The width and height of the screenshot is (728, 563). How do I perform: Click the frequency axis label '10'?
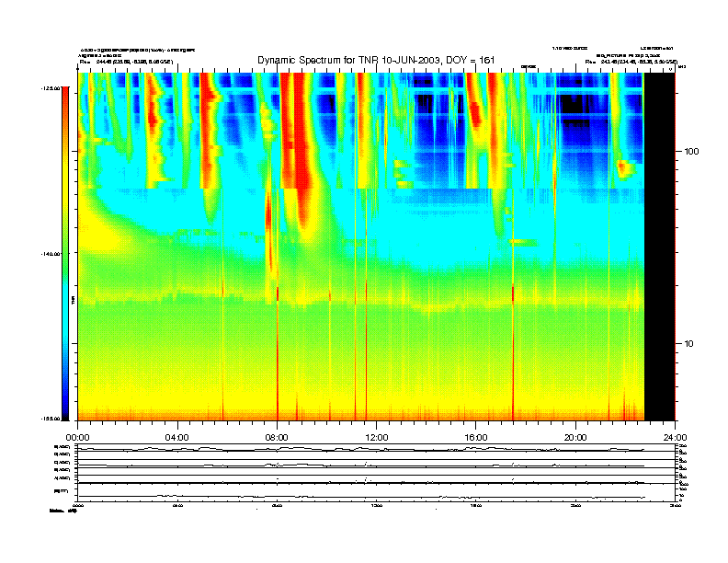pyautogui.click(x=688, y=344)
